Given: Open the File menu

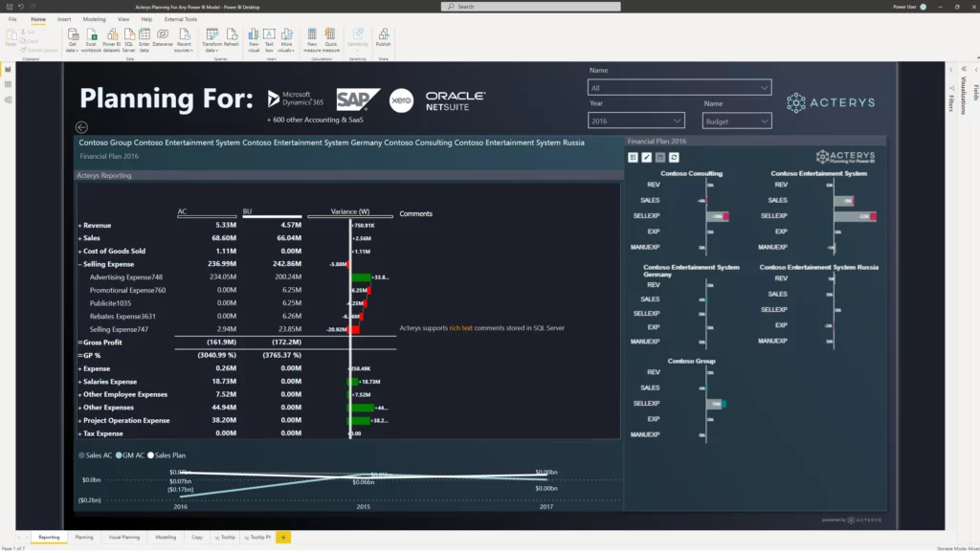Looking at the screenshot, I should pos(12,19).
